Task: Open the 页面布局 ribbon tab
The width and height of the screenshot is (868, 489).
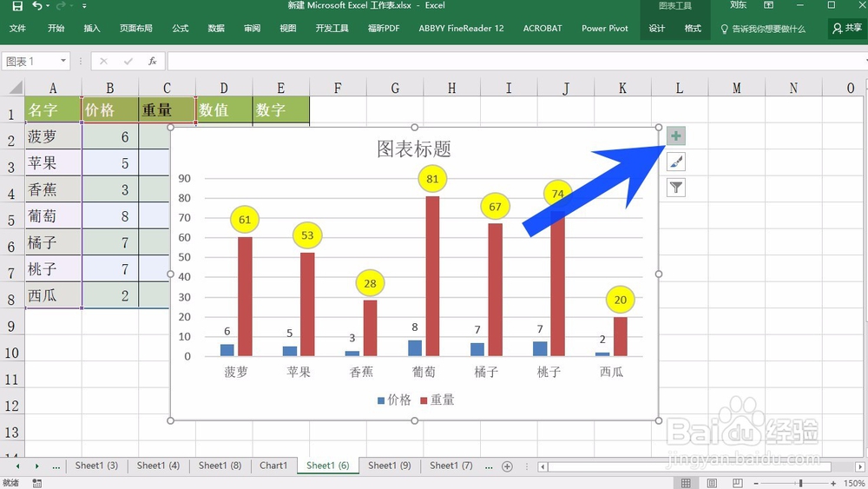Action: click(136, 29)
